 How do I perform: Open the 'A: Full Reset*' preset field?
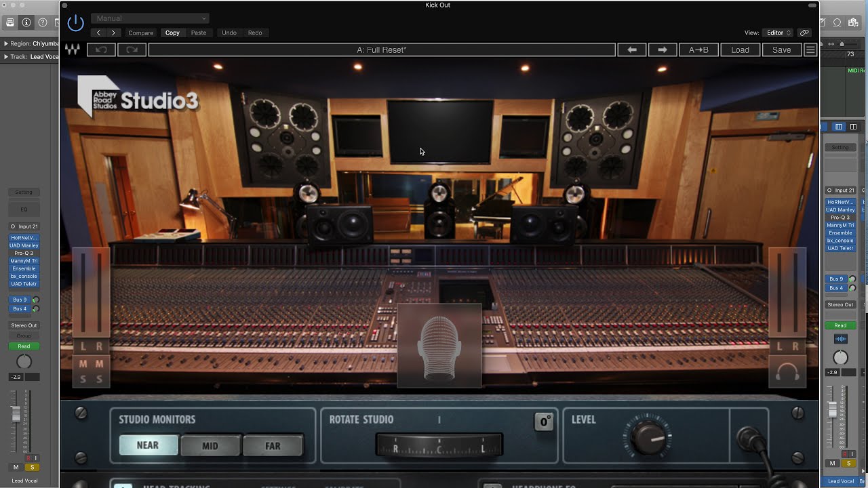coord(382,49)
